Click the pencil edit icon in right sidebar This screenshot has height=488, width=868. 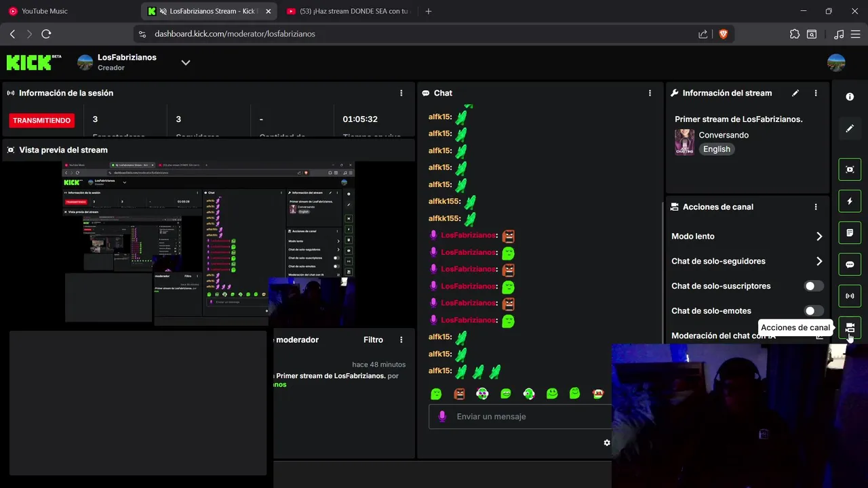pos(850,128)
